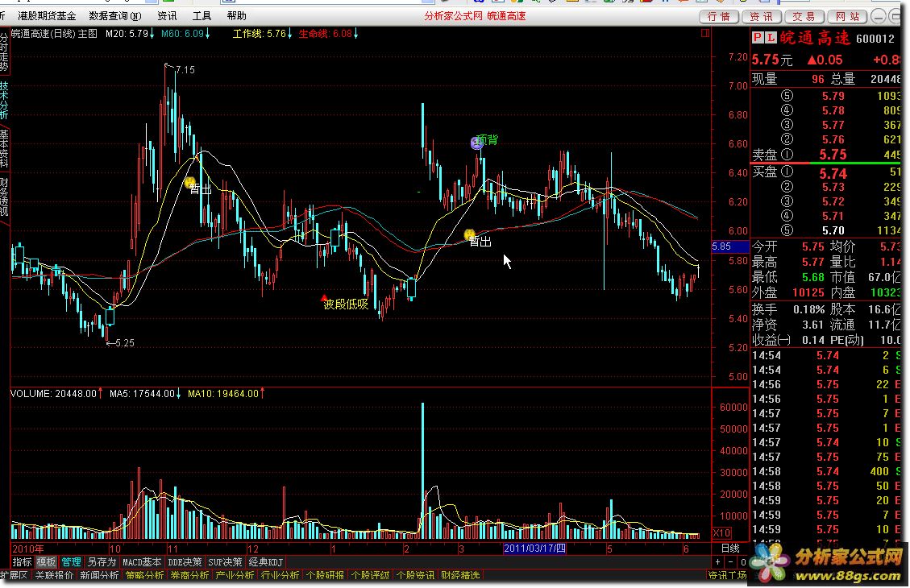
Task: Switch to the DDE决策 template
Action: [x=185, y=562]
